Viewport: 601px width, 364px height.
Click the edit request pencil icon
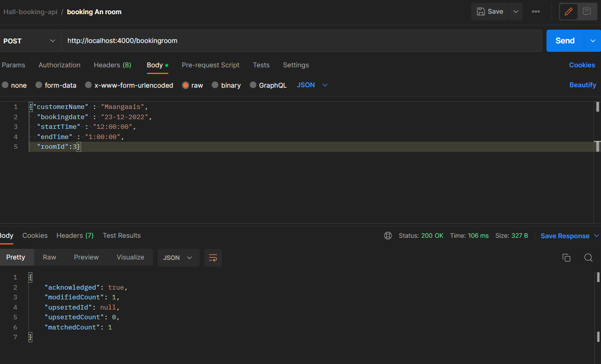(x=568, y=12)
